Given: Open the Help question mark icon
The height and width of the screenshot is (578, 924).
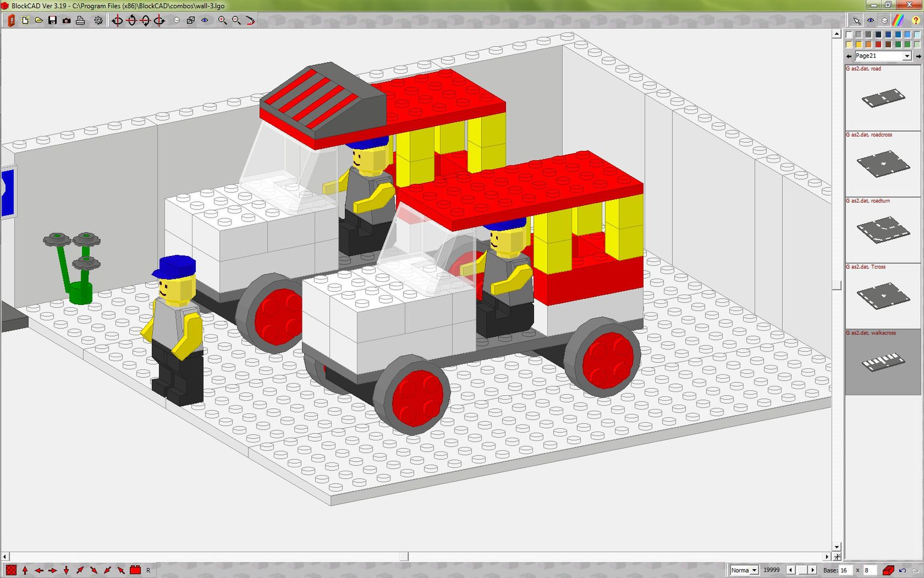Looking at the screenshot, I should pyautogui.click(x=916, y=20).
